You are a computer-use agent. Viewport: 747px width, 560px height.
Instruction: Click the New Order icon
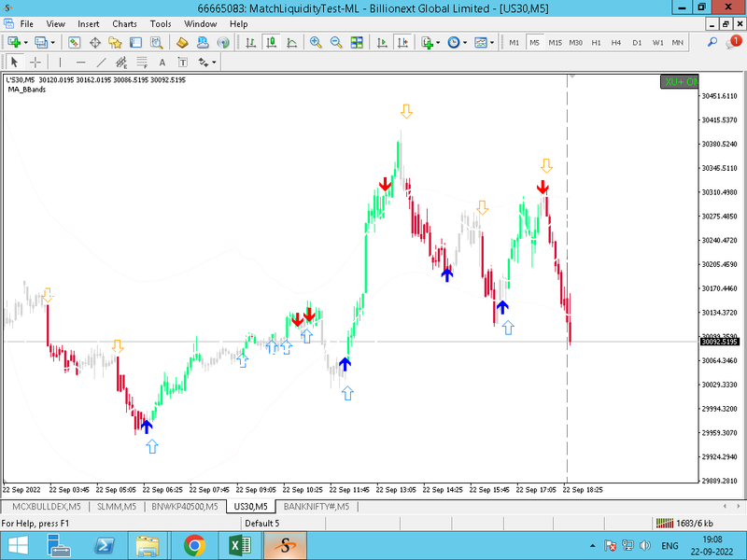tap(182, 42)
